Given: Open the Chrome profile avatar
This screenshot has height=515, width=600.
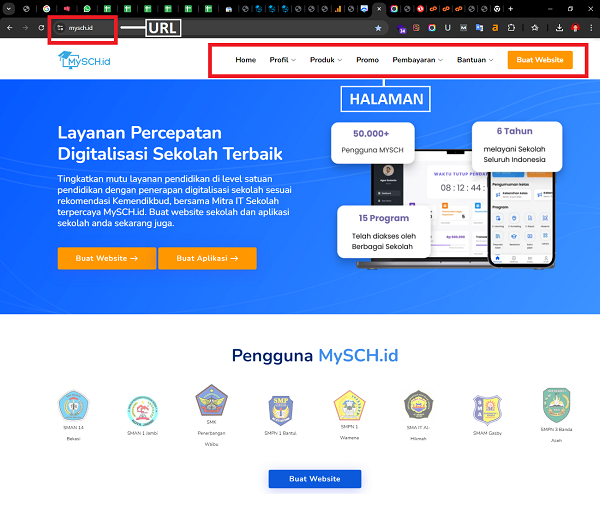Looking at the screenshot, I should [575, 28].
